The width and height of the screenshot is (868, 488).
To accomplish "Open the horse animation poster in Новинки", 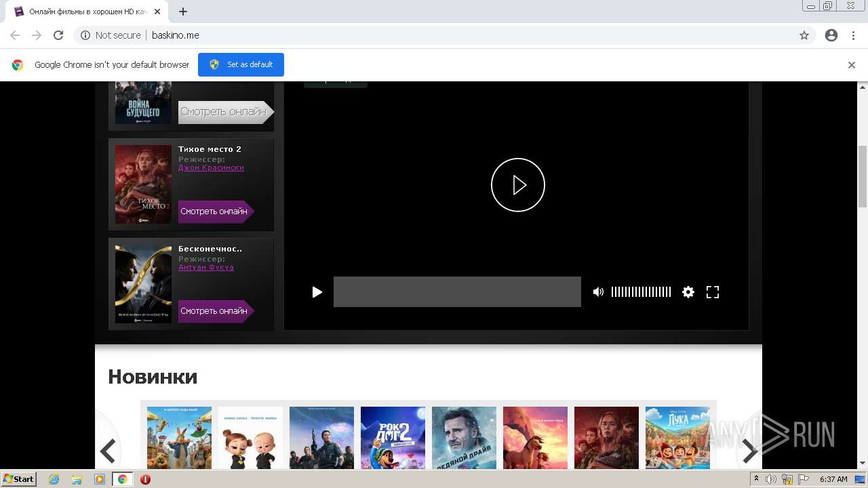I will (x=535, y=437).
